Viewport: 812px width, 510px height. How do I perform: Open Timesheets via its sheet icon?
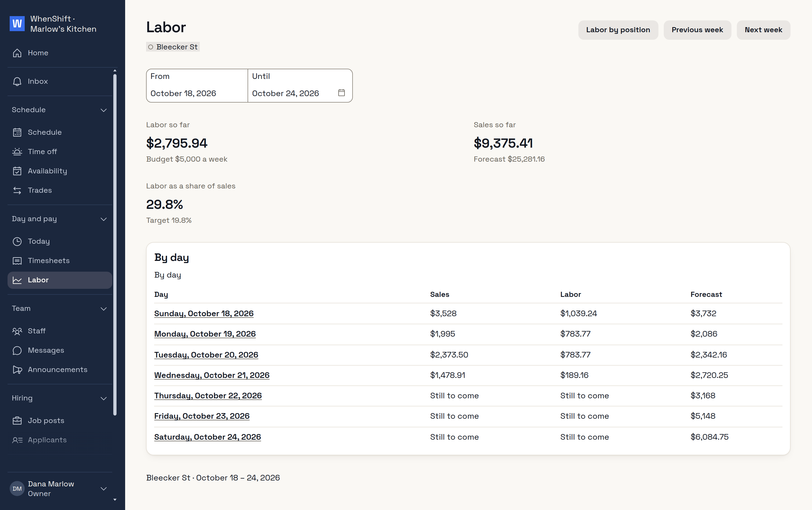click(17, 261)
